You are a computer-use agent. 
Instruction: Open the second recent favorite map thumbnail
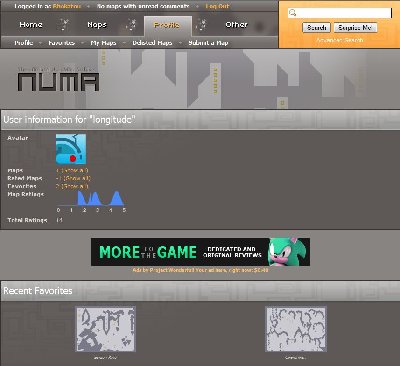[x=296, y=329]
